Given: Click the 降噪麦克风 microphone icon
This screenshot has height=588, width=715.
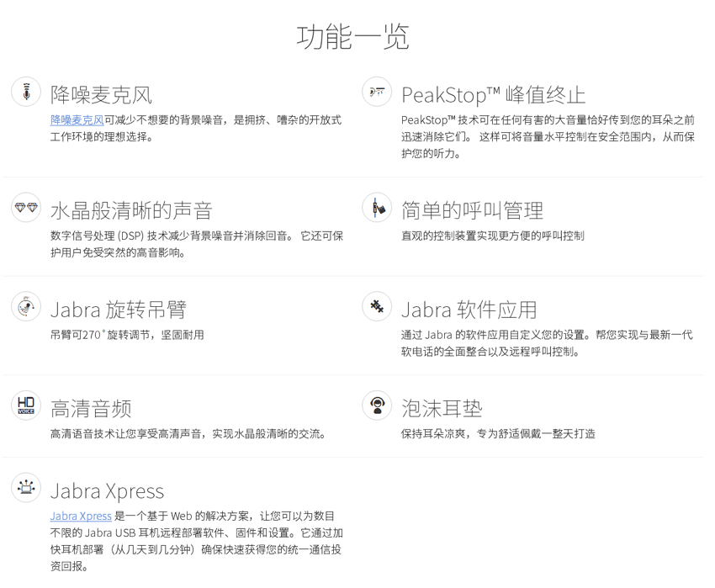Looking at the screenshot, I should 26,92.
